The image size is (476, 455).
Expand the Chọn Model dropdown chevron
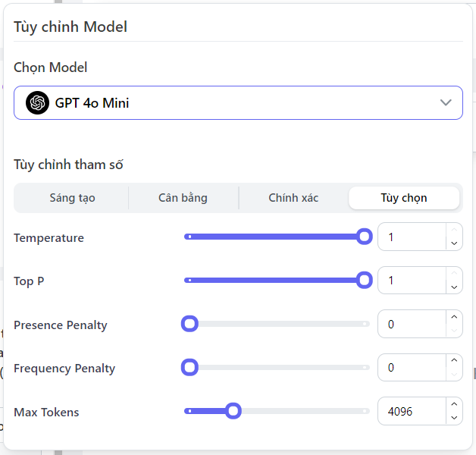(x=446, y=102)
